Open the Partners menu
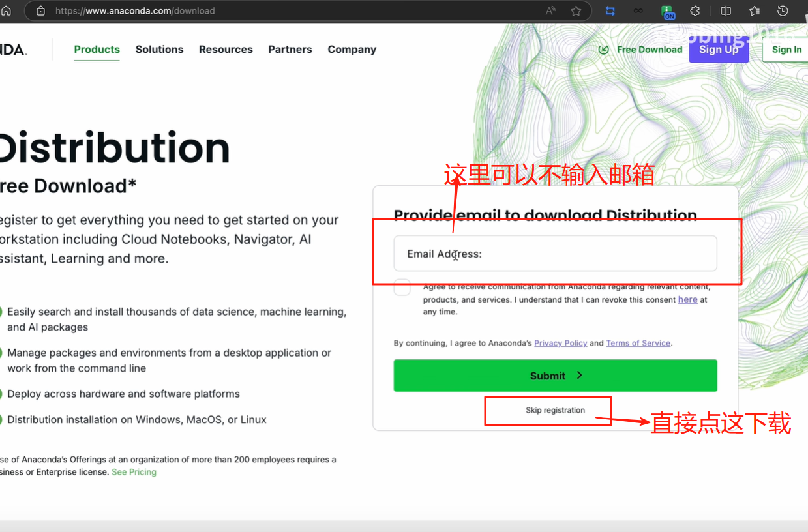 (x=290, y=50)
